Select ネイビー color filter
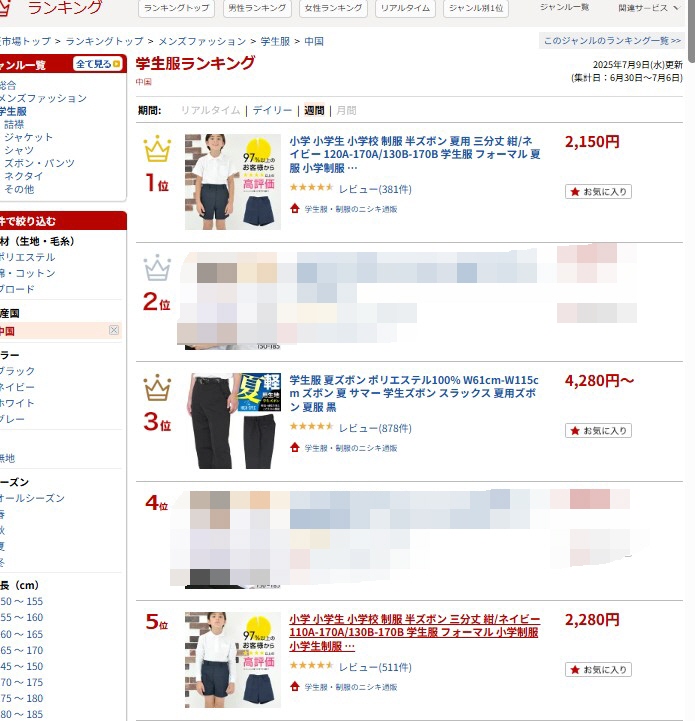Image resolution: width=695 pixels, height=721 pixels. pyautogui.click(x=17, y=387)
